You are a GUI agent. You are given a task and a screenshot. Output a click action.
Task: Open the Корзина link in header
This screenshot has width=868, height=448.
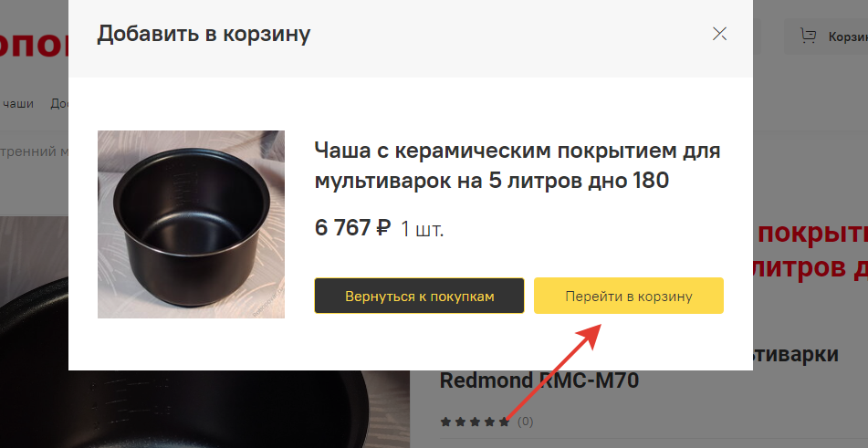[848, 37]
